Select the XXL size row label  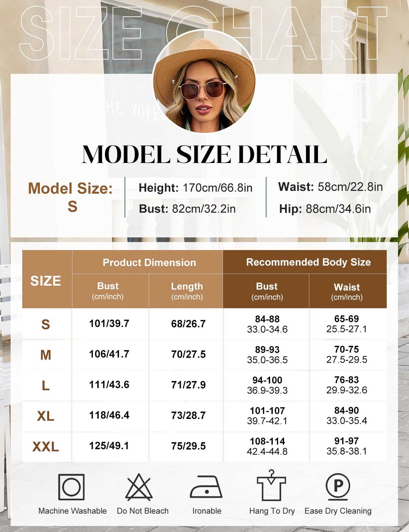[46, 447]
